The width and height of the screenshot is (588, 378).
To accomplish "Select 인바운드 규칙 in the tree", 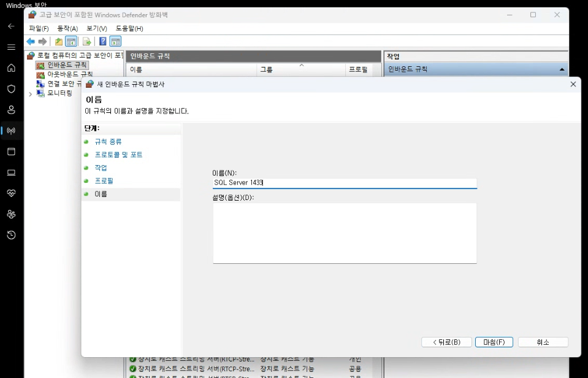I will pyautogui.click(x=67, y=65).
